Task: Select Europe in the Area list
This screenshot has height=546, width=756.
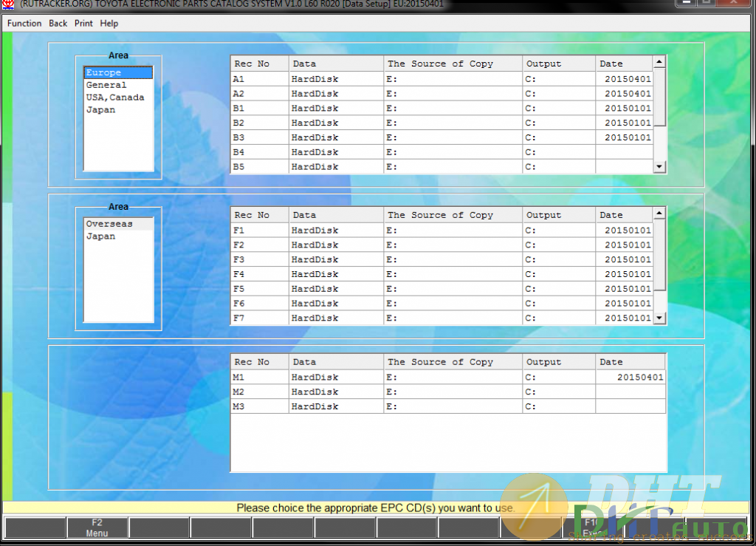Action: point(103,72)
